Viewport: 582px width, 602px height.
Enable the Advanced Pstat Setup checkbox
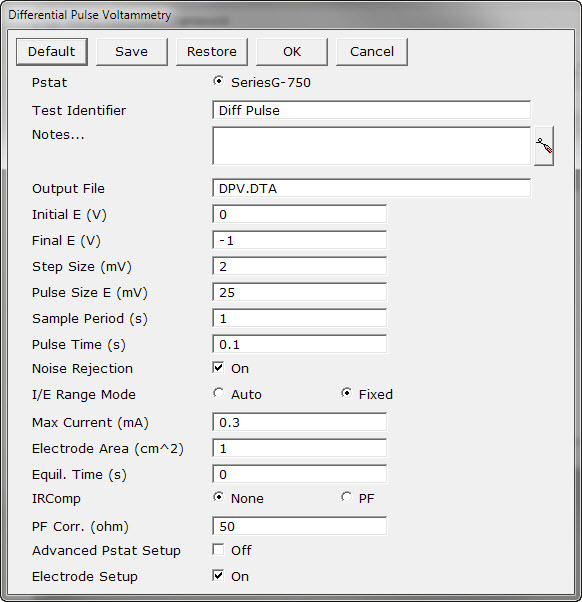tap(218, 549)
